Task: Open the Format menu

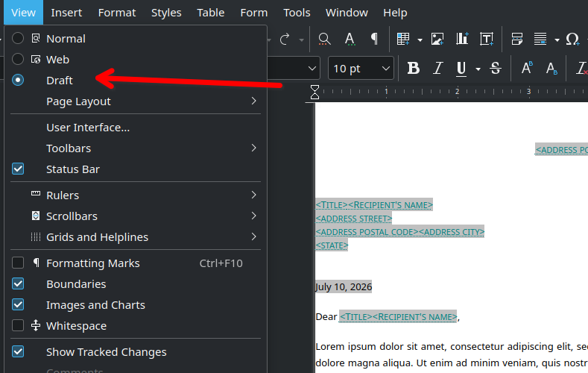Action: point(117,13)
